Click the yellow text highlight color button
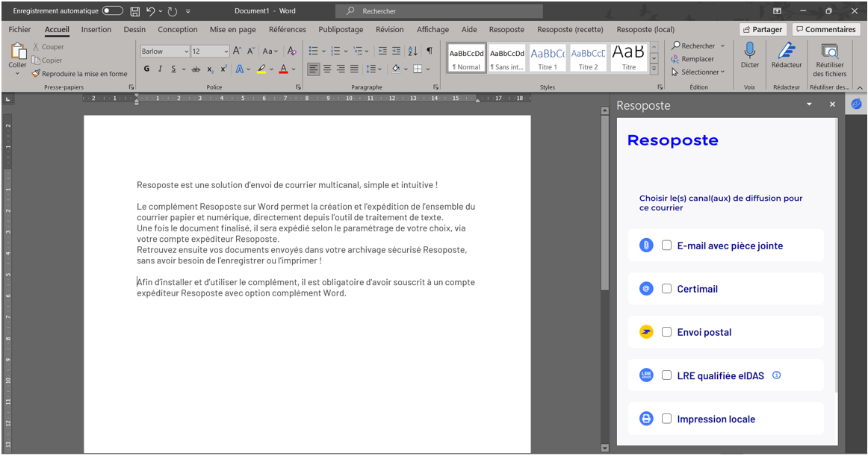 [261, 69]
